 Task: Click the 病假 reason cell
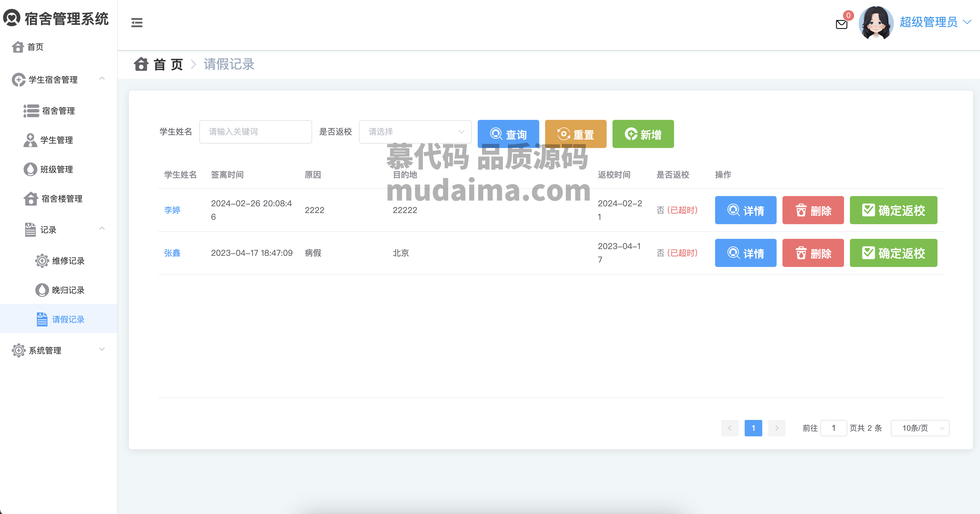coord(313,253)
